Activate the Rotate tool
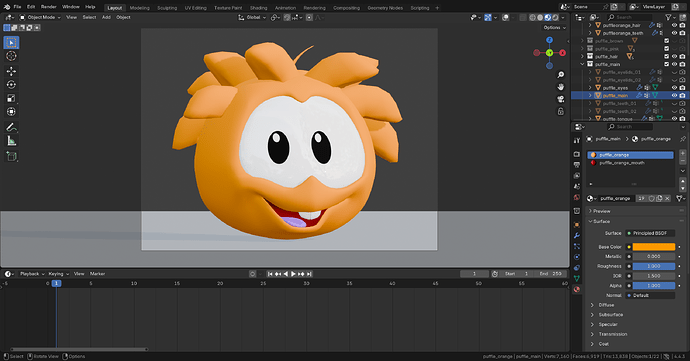690x361 pixels. click(x=11, y=85)
